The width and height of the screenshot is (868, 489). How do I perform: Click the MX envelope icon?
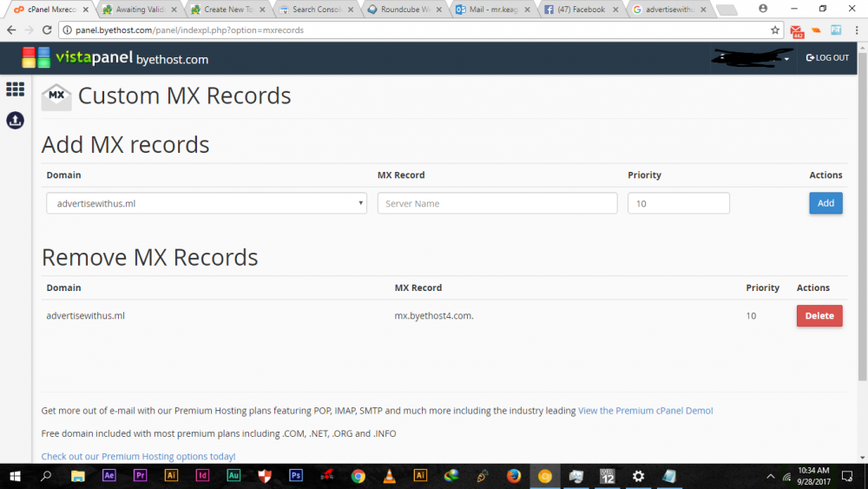[x=56, y=96]
